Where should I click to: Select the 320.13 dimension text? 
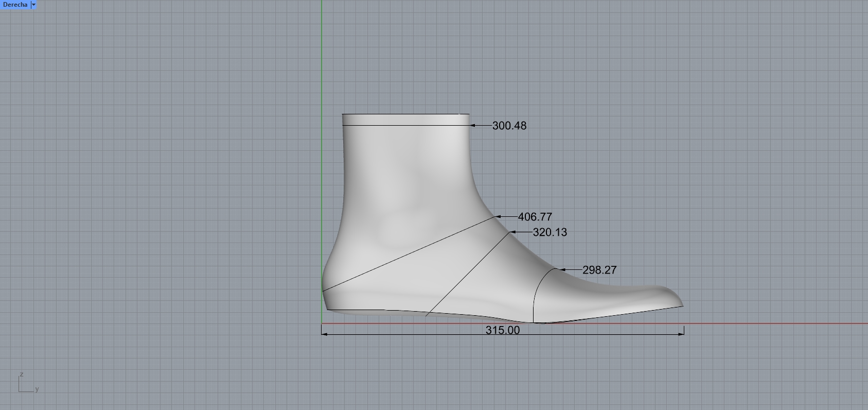tap(550, 232)
